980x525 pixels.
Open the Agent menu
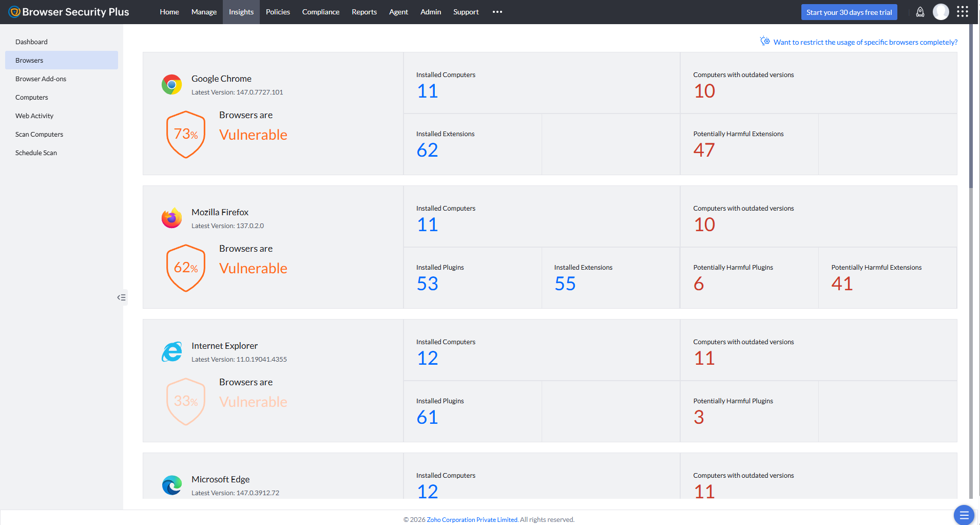398,12
